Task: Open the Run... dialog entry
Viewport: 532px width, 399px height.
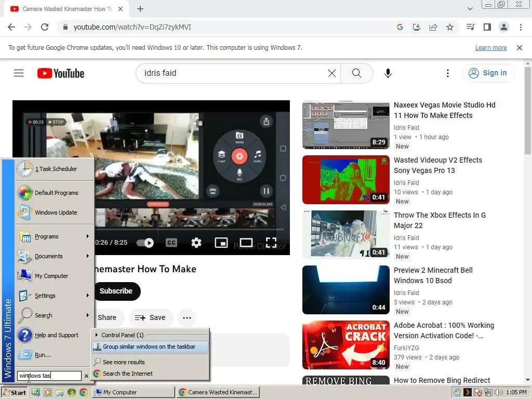Action: click(54, 355)
